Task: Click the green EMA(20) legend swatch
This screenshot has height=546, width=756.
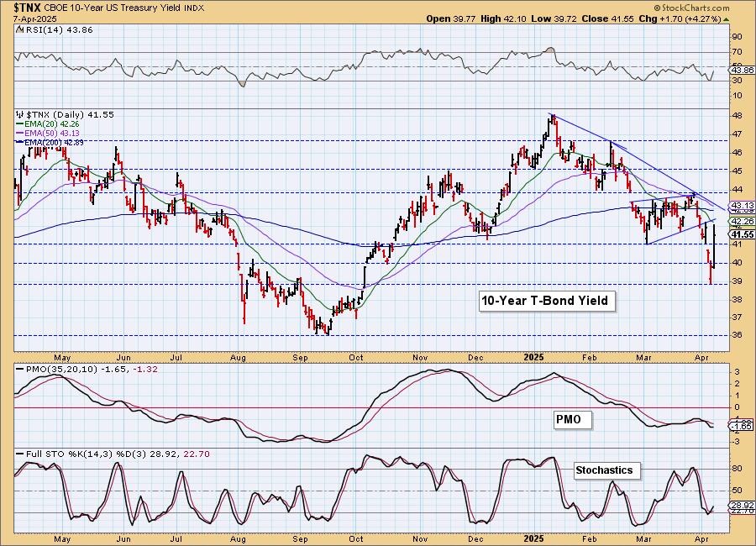Action: click(20, 124)
